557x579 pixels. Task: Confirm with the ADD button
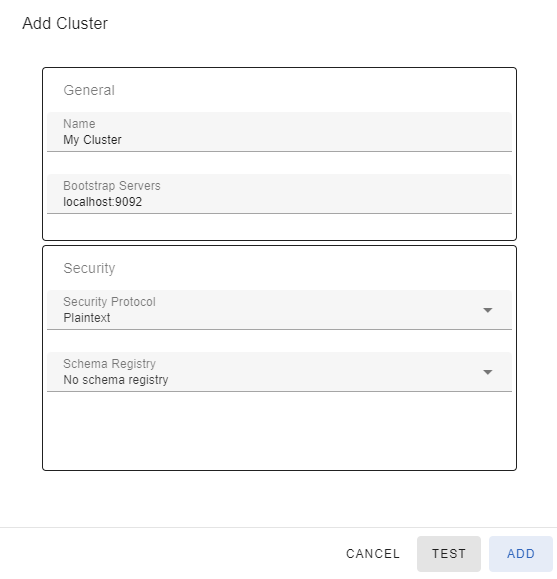point(521,554)
